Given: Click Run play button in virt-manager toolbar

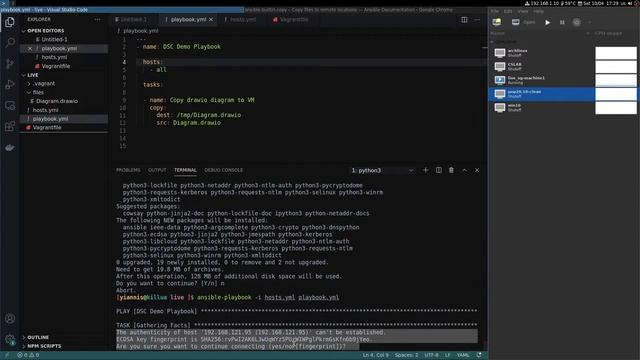Looking at the screenshot, I should click(x=547, y=22).
